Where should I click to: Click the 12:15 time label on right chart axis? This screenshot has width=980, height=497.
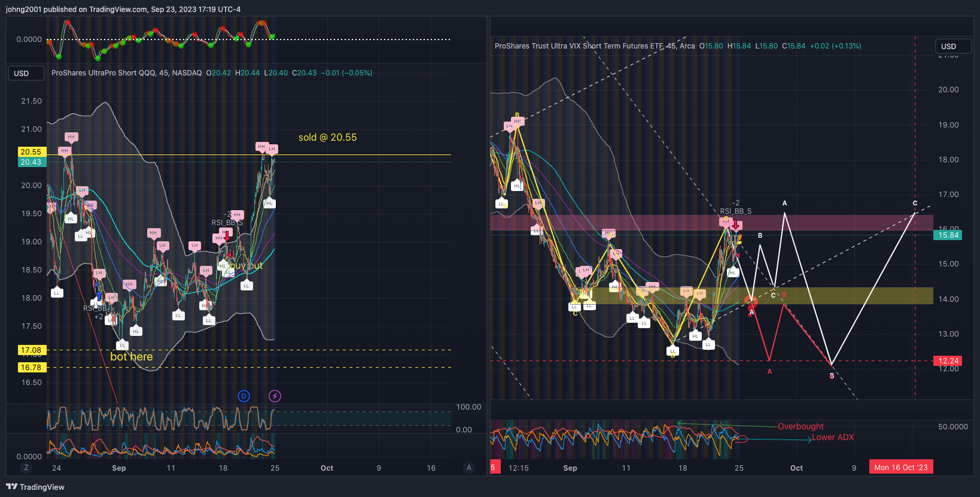[518, 468]
